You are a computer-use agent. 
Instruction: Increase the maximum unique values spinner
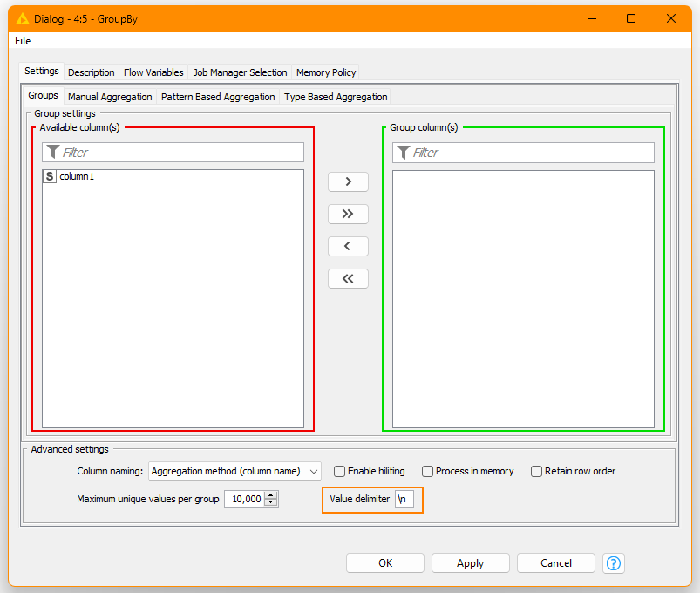[271, 495]
